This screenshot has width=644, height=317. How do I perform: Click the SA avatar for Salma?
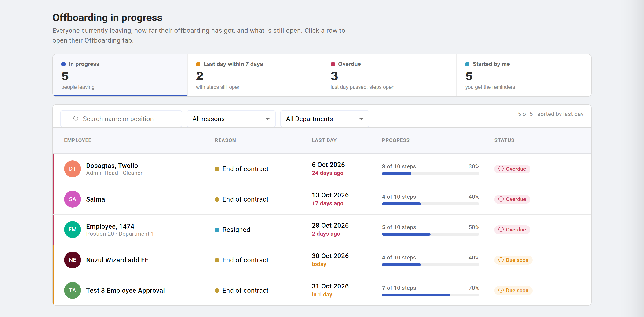pos(73,199)
